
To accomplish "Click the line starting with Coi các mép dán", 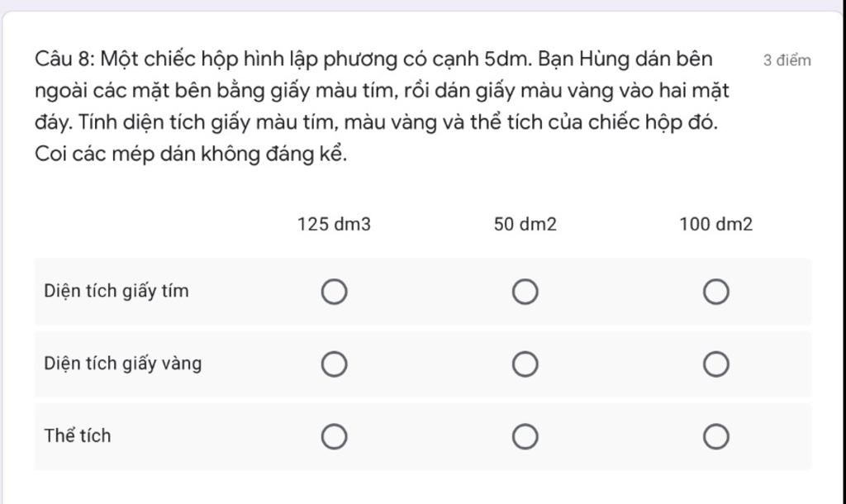I will click(191, 155).
